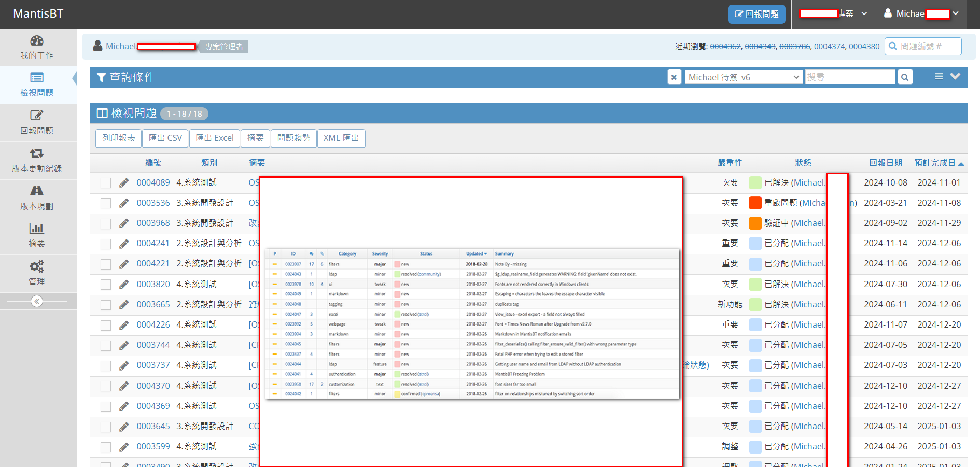Select checkbox for issue 0003968
Screen dimensions: 980x467
[x=106, y=223]
